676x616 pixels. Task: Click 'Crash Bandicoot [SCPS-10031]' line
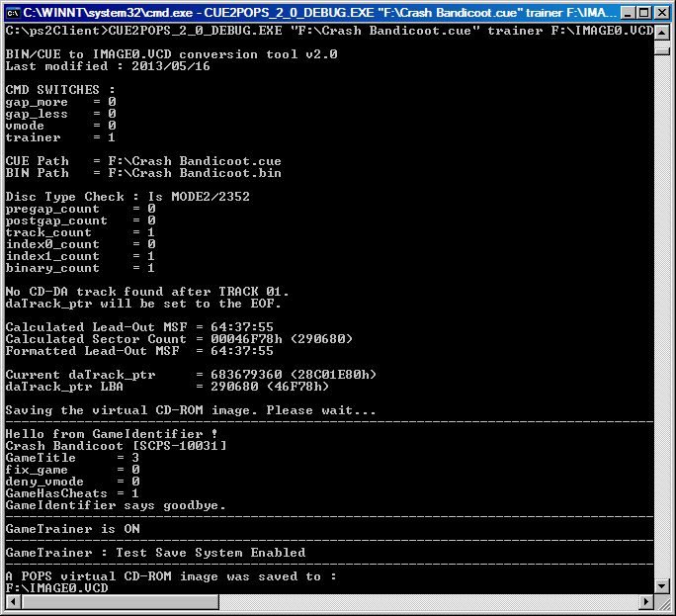click(116, 446)
